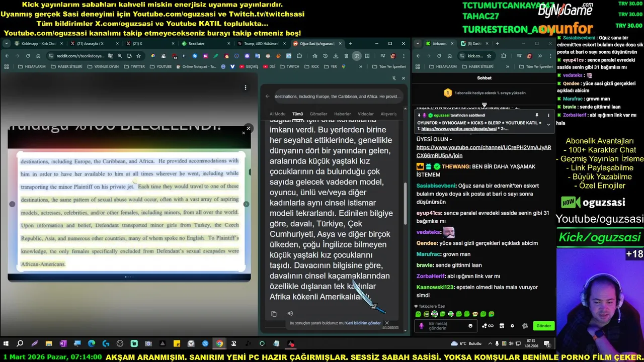Bookmark the reddit page with star icon
The image size is (644, 362).
(x=138, y=56)
